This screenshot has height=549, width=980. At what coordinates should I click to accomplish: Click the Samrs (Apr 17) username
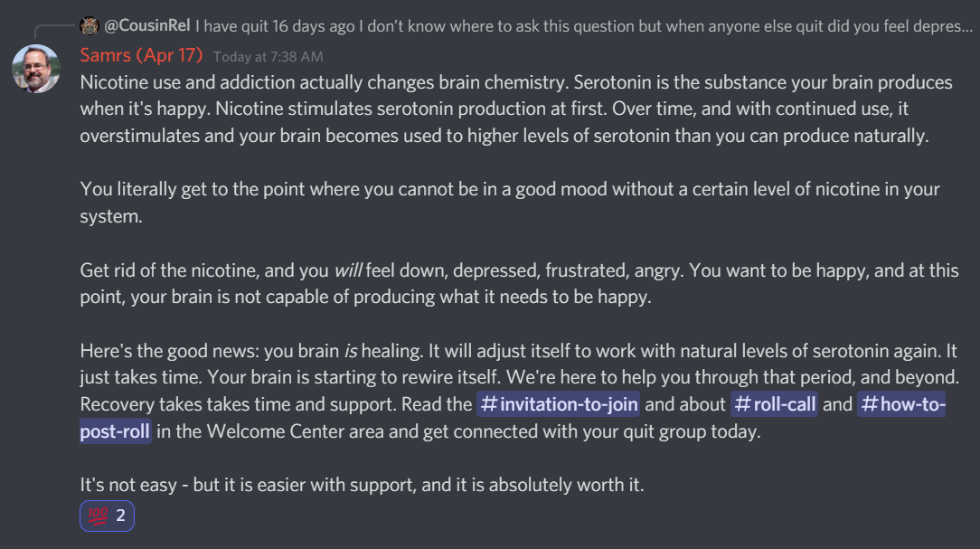click(141, 55)
